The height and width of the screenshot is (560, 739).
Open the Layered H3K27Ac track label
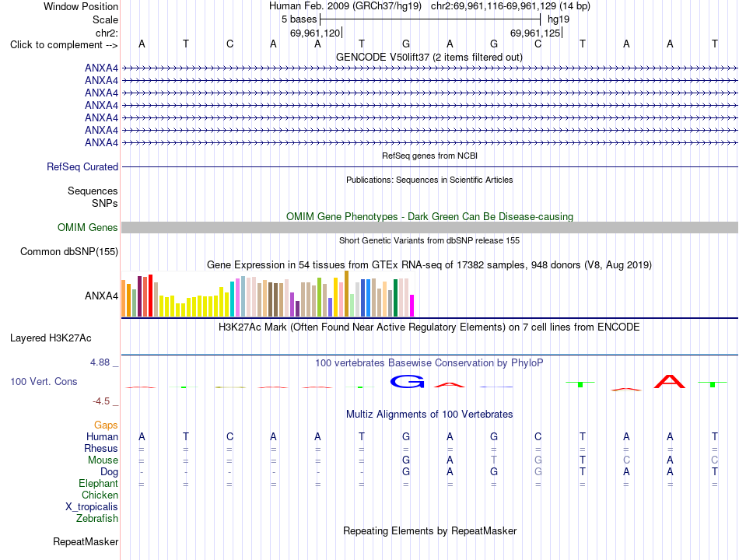coord(51,338)
